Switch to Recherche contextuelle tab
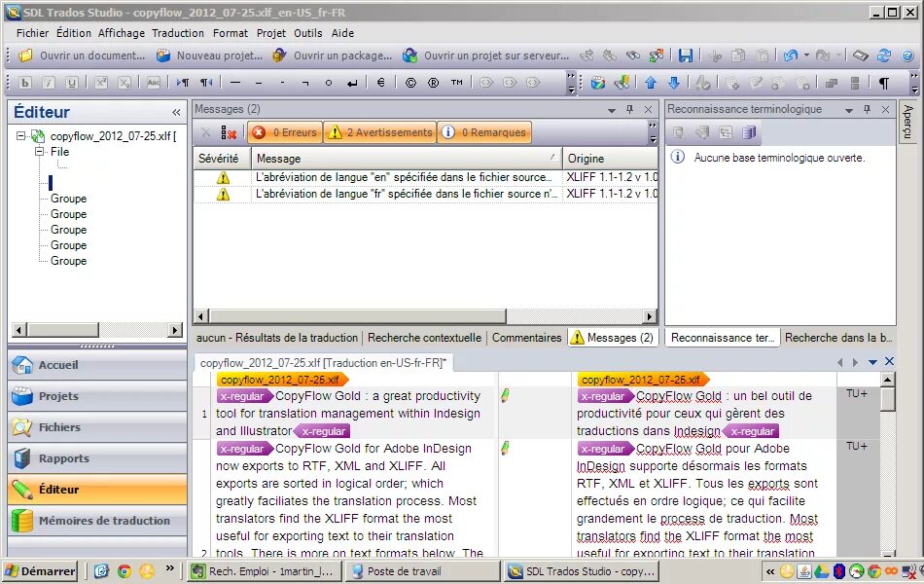This screenshot has height=584, width=924. point(424,338)
